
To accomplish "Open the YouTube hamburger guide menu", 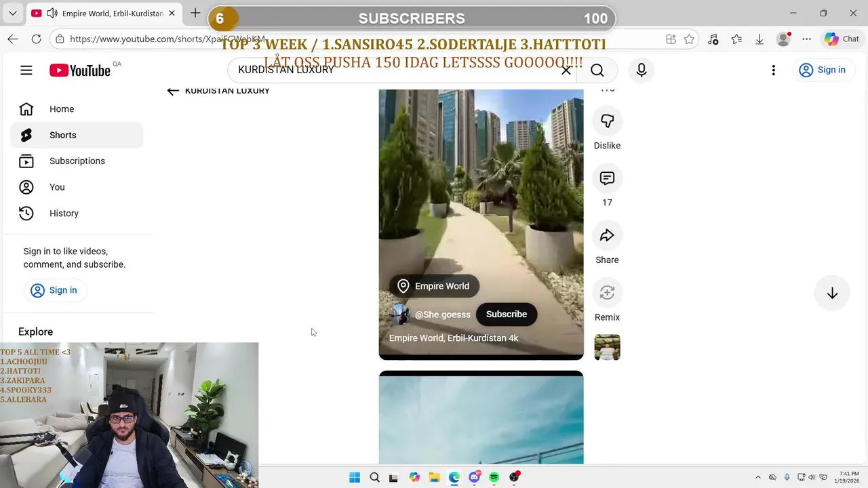I will [x=26, y=70].
